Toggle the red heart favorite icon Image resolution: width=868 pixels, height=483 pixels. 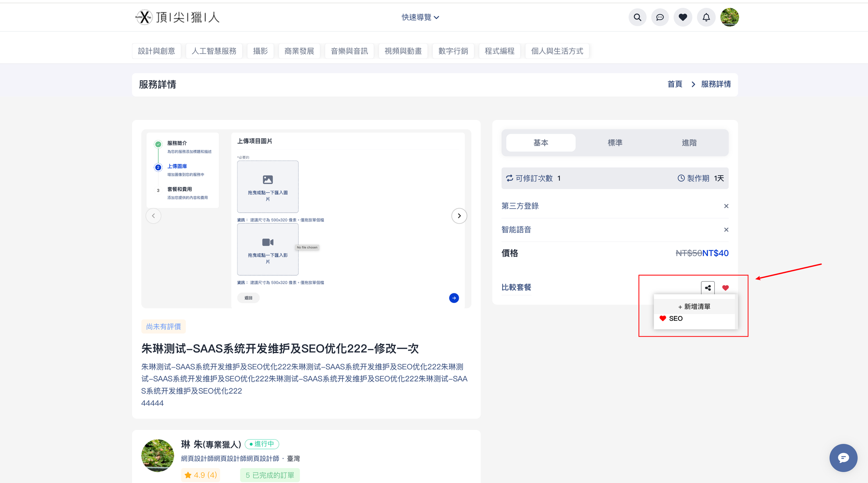[x=725, y=288]
